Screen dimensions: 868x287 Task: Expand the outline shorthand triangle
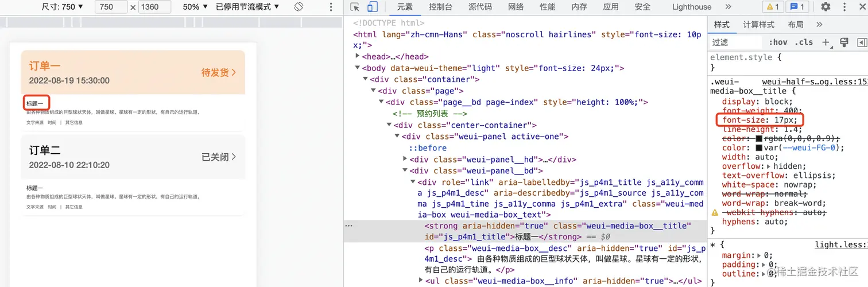764,274
